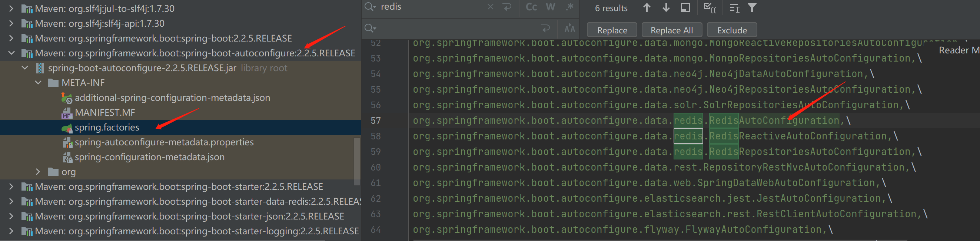
Task: Expand the org folder
Action: [39, 172]
